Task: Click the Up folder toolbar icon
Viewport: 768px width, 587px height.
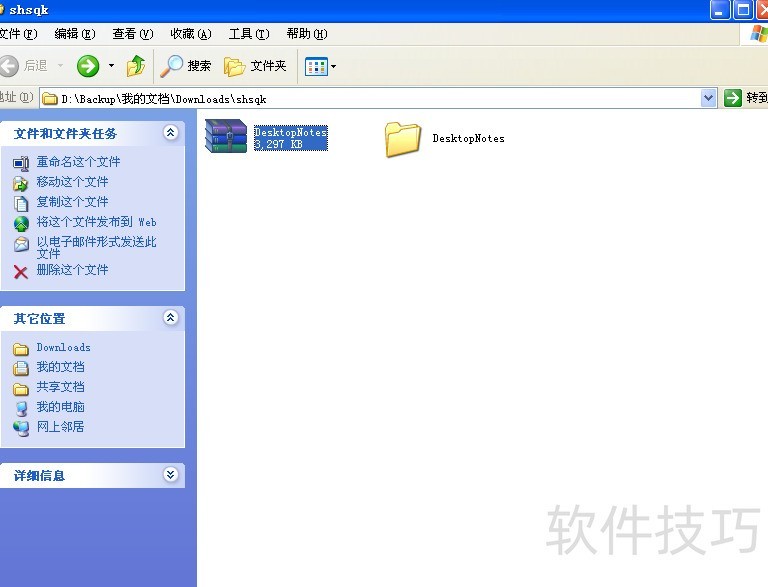Action: [136, 66]
